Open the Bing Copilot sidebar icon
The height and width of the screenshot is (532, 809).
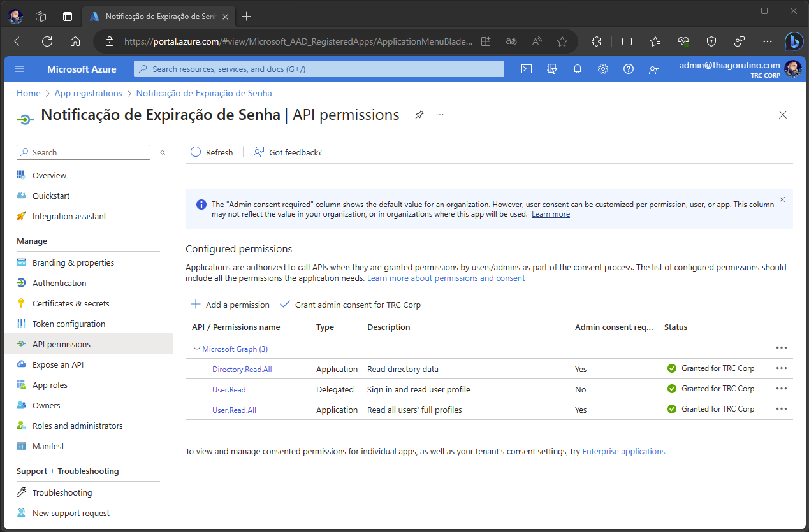(793, 41)
